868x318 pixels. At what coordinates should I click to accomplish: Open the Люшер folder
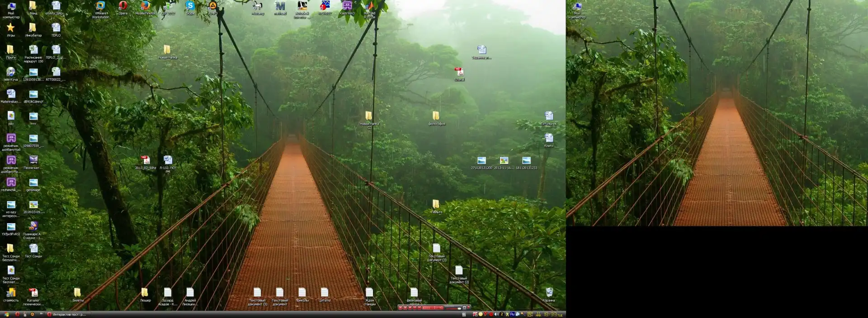[145, 295]
